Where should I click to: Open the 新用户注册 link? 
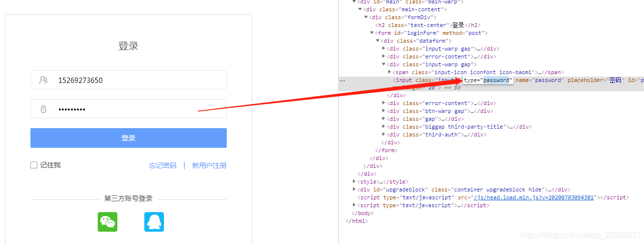[x=209, y=165]
